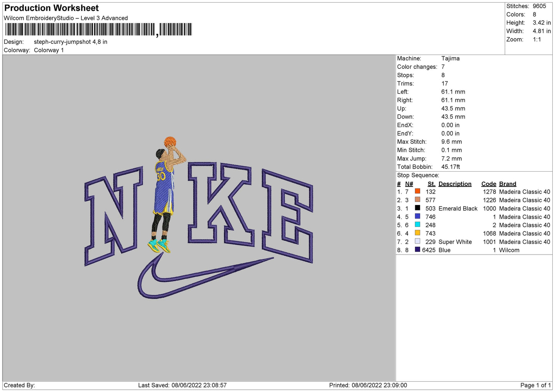Image resolution: width=555 pixels, height=392 pixels.
Task: Click code '1068' in the stop sequence
Action: pyautogui.click(x=489, y=233)
